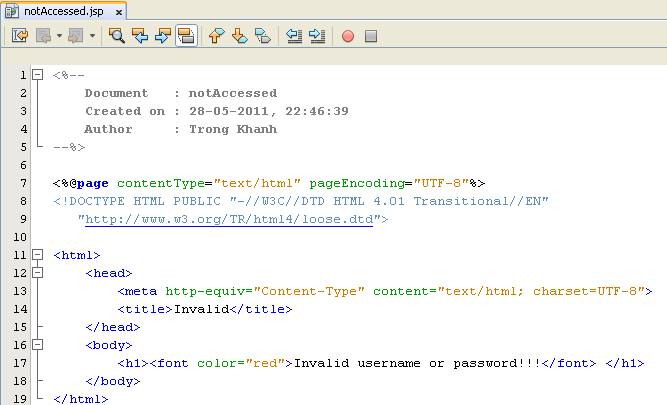Collapse the <body> fold on line 16
Screen dimensions: 667x405
point(38,345)
